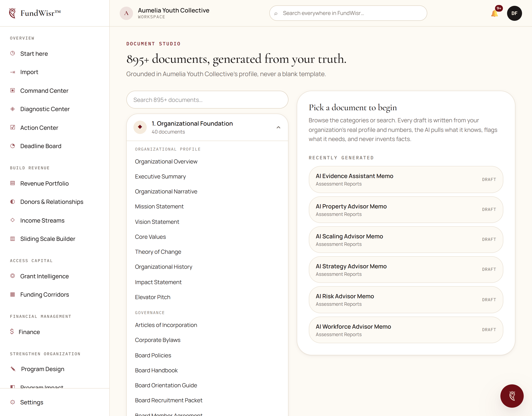The image size is (532, 416).
Task: Collapse the Organizational Foundation category chevron
Action: [278, 127]
